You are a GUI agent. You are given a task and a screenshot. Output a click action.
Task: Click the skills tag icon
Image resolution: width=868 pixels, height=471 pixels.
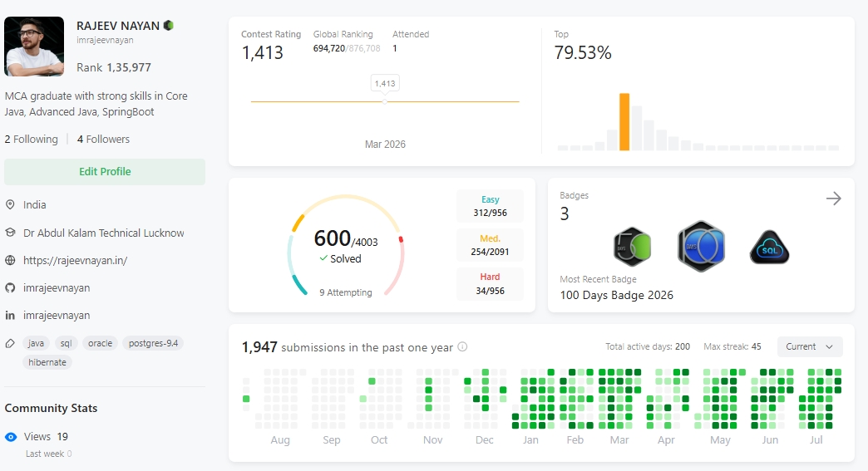10,343
